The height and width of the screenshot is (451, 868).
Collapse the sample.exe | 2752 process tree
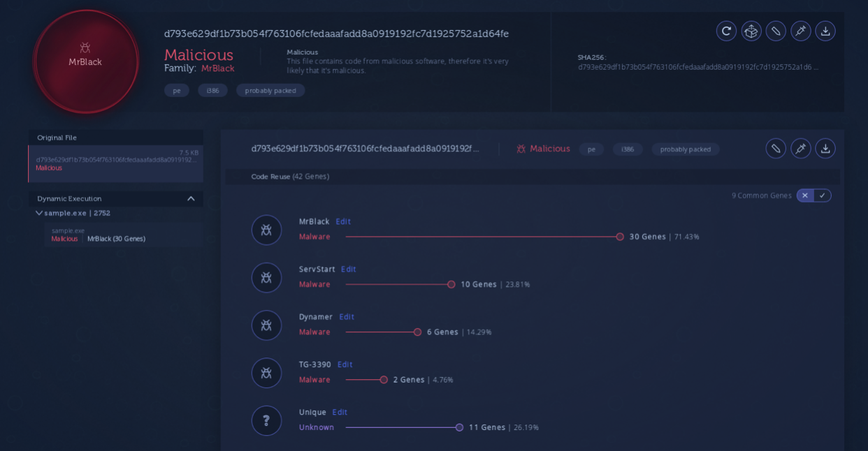[39, 213]
